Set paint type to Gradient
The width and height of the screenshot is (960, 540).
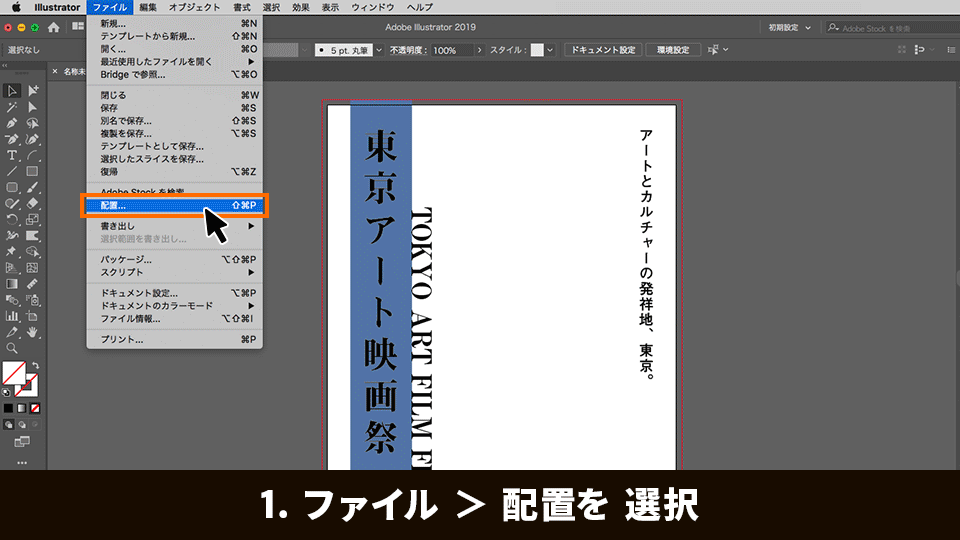coord(21,408)
